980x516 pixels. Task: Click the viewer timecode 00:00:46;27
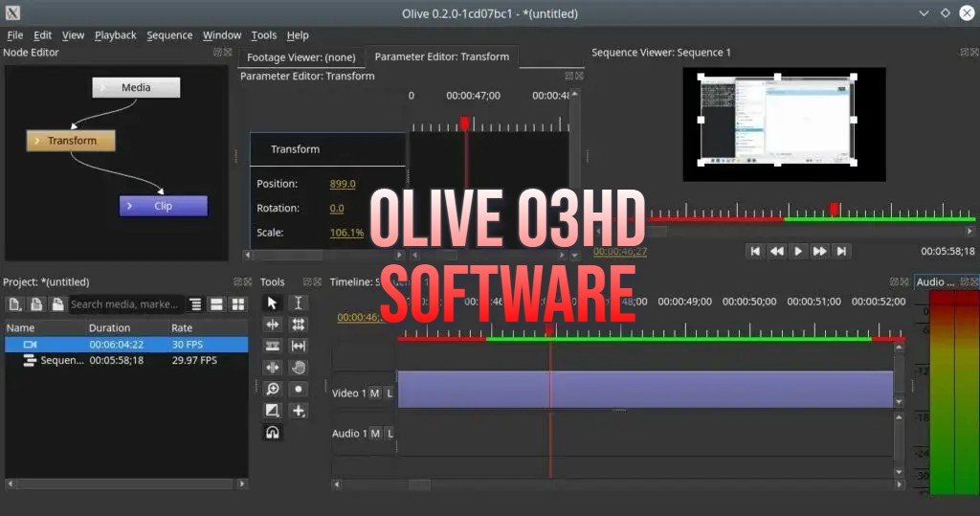coord(620,252)
